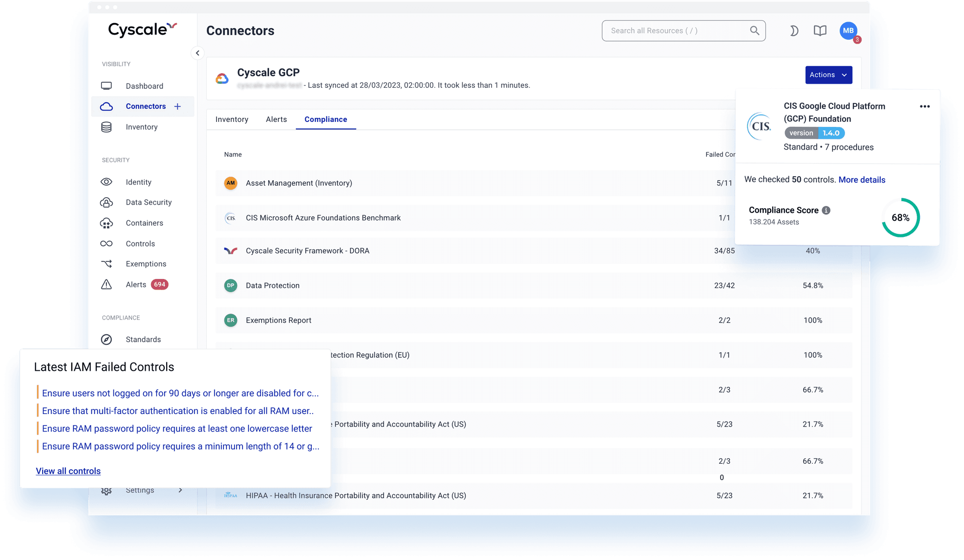Expand Settings submenu chevron
This screenshot has width=964, height=560.
[180, 490]
